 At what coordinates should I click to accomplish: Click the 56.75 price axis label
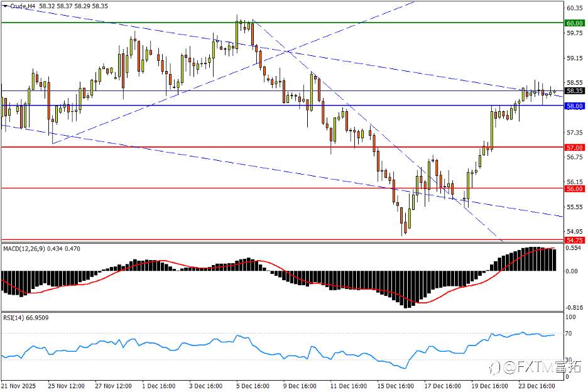point(575,157)
